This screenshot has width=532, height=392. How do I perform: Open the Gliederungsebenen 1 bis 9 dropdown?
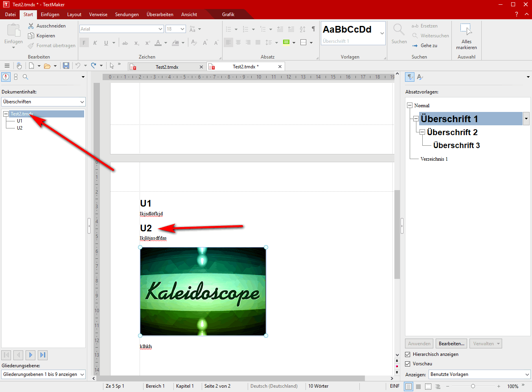point(44,374)
